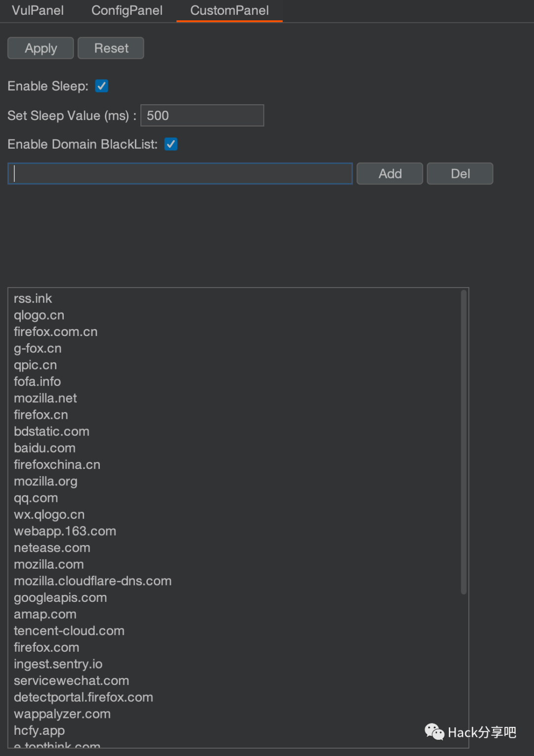Select the CustomPanel tab
The width and height of the screenshot is (534, 756).
(229, 10)
